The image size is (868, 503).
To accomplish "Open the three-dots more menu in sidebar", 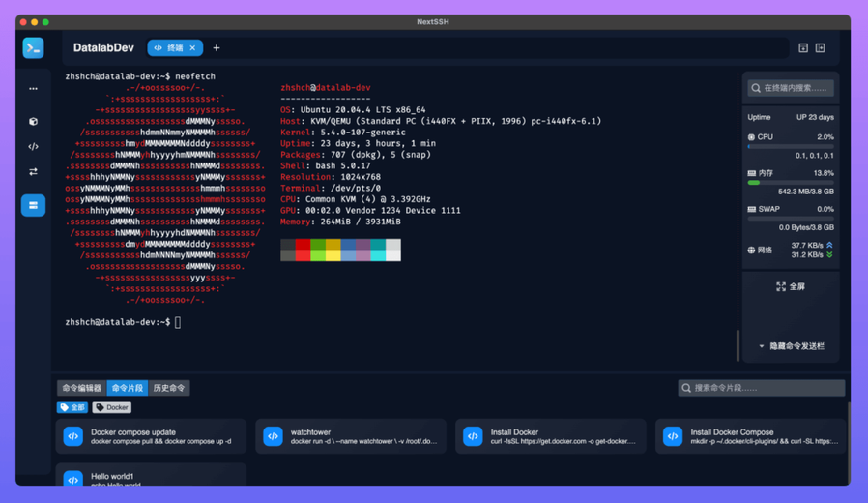I will pyautogui.click(x=33, y=89).
